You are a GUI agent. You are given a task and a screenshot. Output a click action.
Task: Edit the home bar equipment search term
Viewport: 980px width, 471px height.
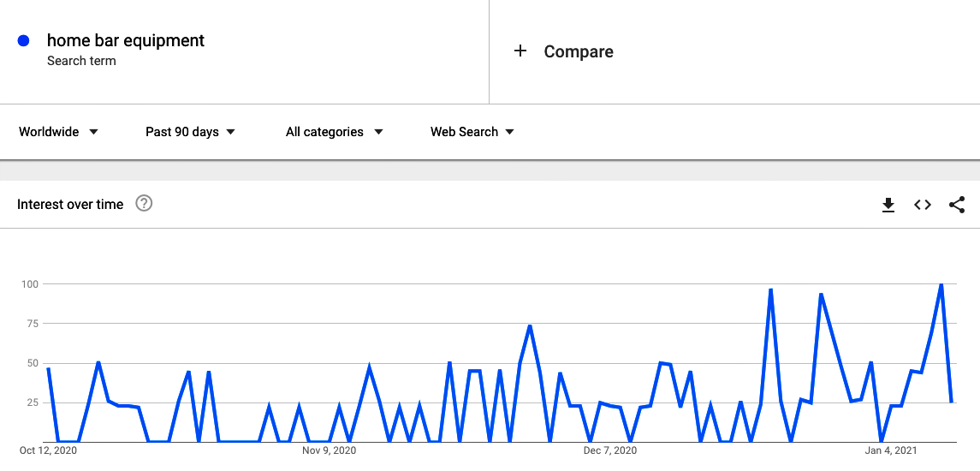click(x=126, y=40)
